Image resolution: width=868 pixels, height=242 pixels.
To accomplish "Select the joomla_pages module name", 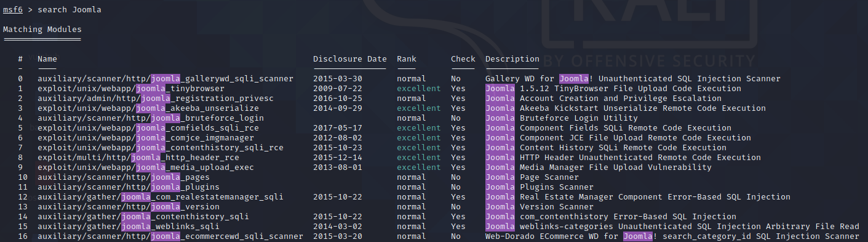I will pyautogui.click(x=124, y=177).
